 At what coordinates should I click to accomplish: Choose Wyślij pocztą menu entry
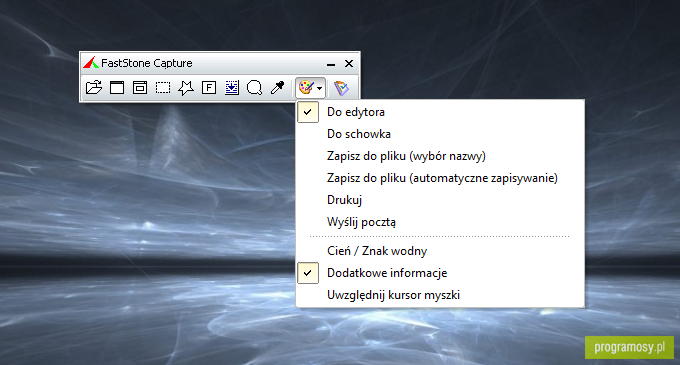pyautogui.click(x=440, y=222)
